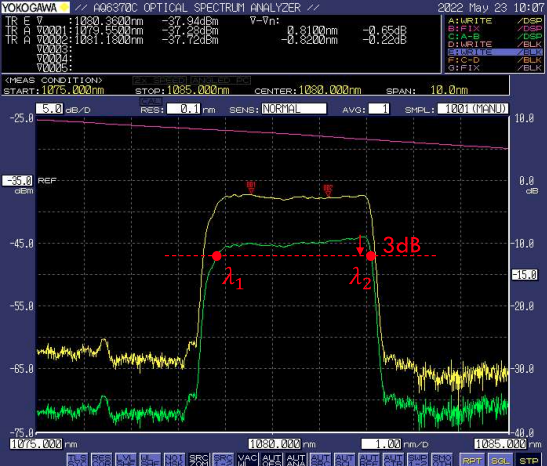Click the -0.8200nm marker difference
547x466 pixels.
click(309, 40)
